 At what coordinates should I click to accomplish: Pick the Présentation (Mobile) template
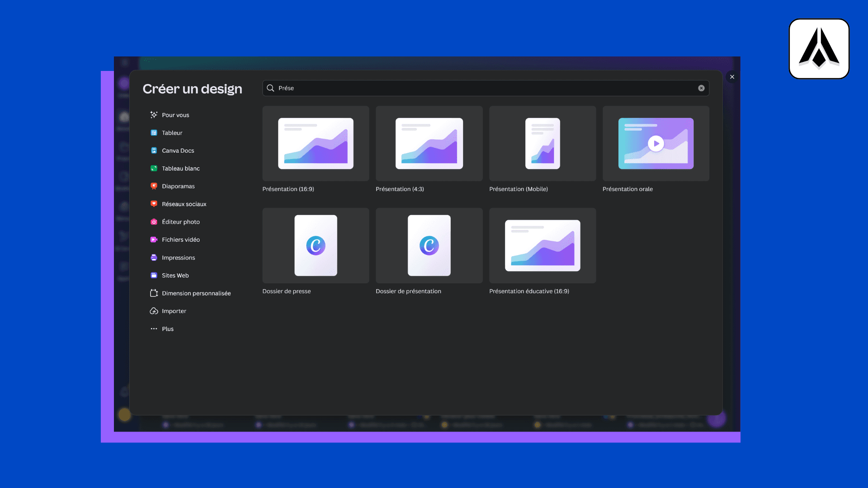542,144
